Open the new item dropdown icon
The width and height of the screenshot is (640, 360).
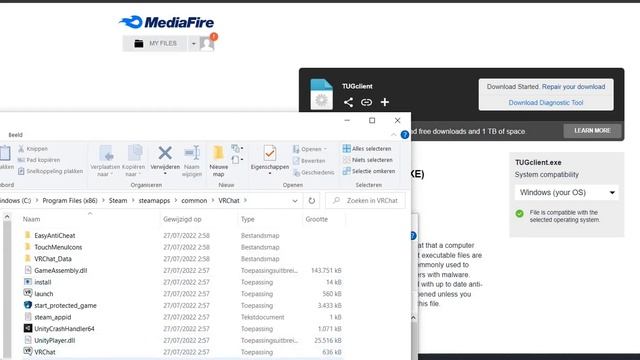237,148
